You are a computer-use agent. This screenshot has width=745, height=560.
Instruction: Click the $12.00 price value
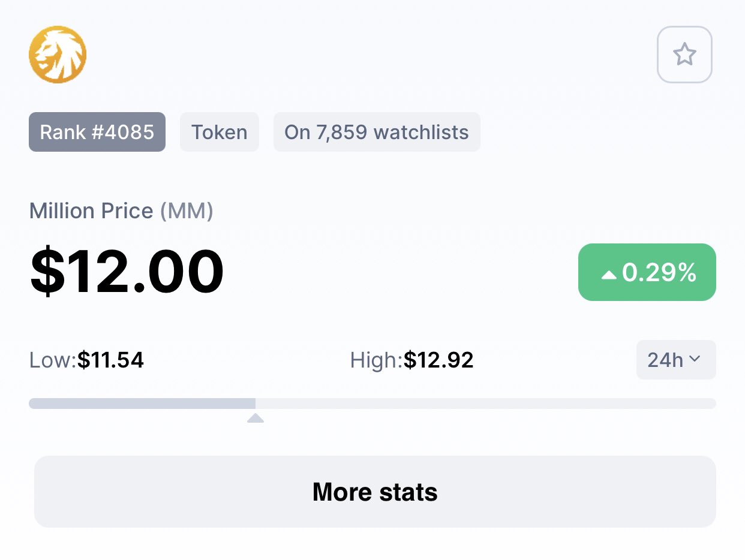click(x=127, y=272)
